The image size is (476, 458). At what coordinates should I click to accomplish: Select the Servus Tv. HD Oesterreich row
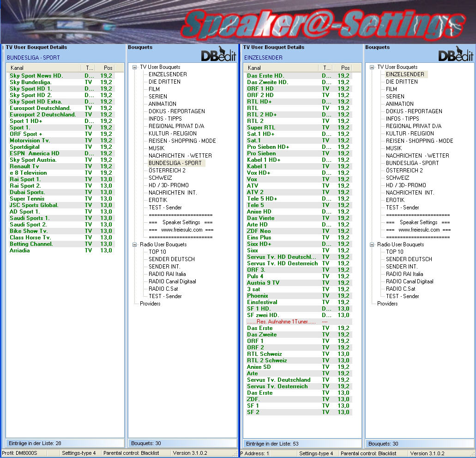(x=298, y=263)
